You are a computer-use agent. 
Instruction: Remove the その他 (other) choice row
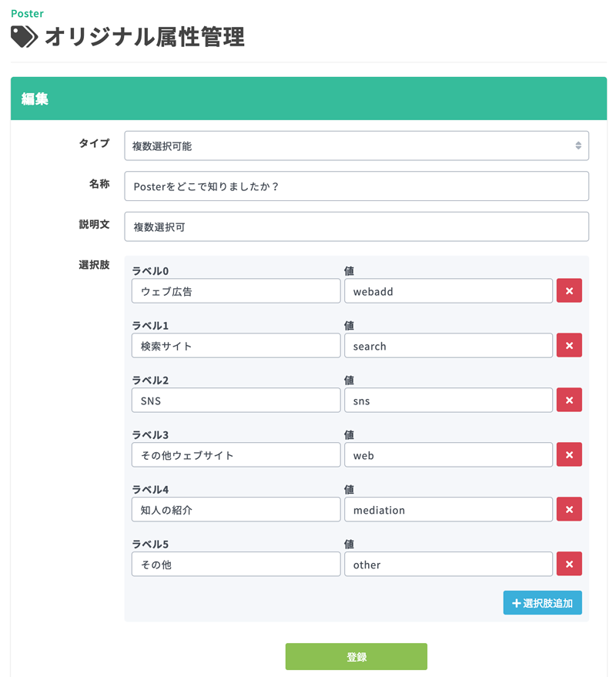pyautogui.click(x=569, y=564)
